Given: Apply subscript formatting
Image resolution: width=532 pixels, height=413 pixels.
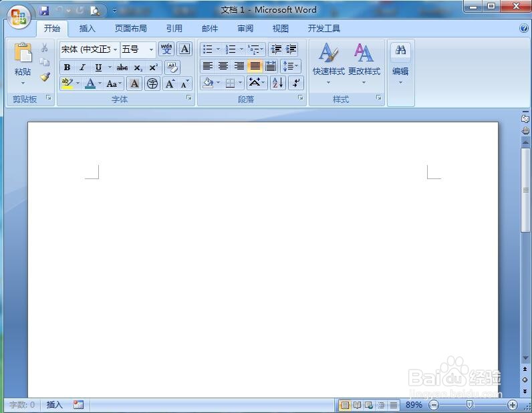Looking at the screenshot, I should point(138,67).
